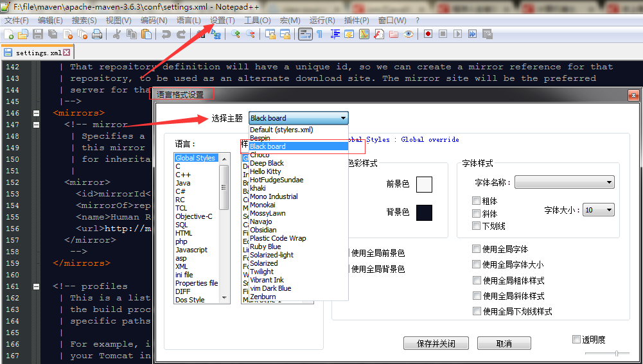Screen dimensions: 643x364
Task: Toggle Word Wrap toolbar icon
Action: point(305,35)
